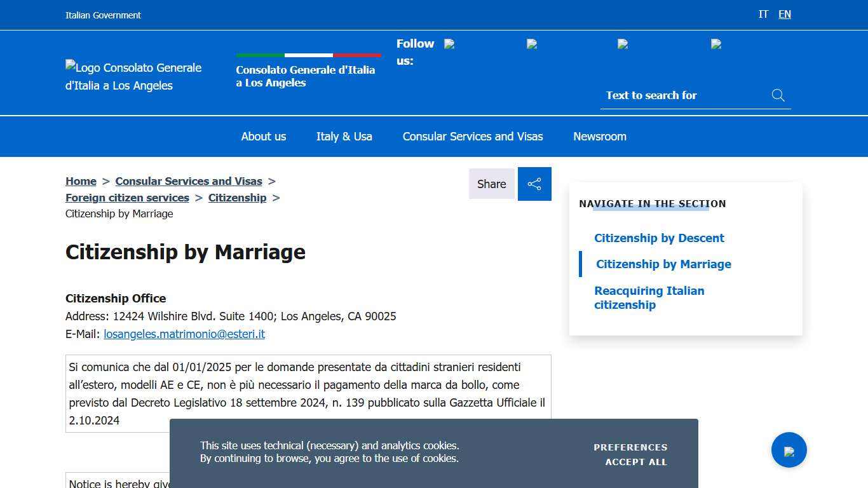Select Citizenship by Descent in section navigation

point(659,238)
